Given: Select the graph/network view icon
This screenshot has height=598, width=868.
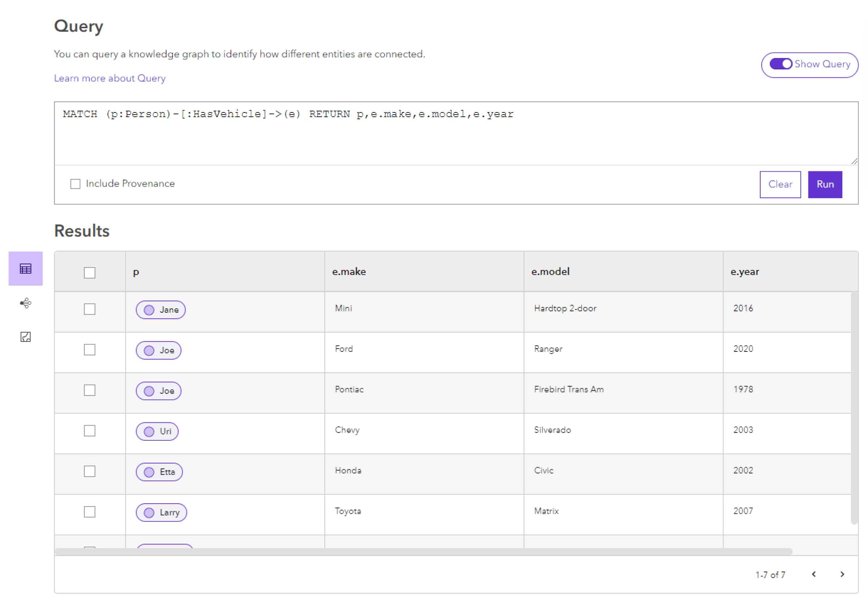Looking at the screenshot, I should click(x=24, y=303).
